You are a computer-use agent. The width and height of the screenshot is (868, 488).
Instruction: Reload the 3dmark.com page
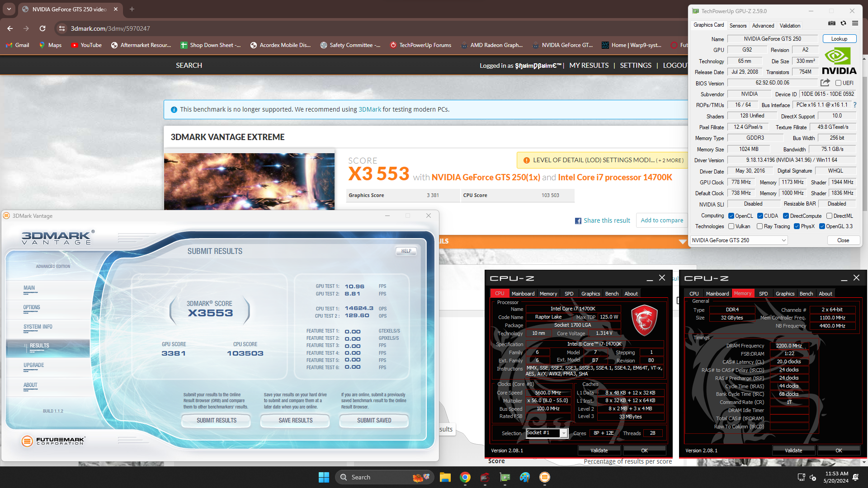(42, 28)
